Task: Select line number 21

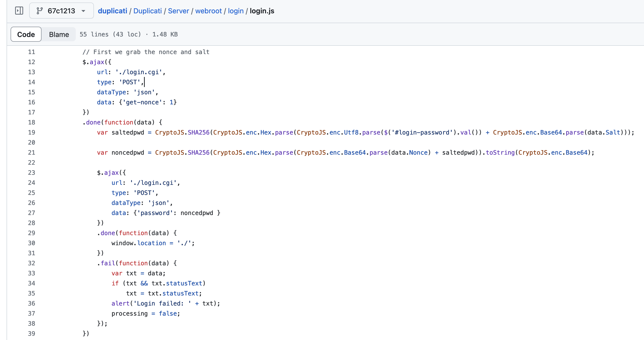Action: coord(31,153)
